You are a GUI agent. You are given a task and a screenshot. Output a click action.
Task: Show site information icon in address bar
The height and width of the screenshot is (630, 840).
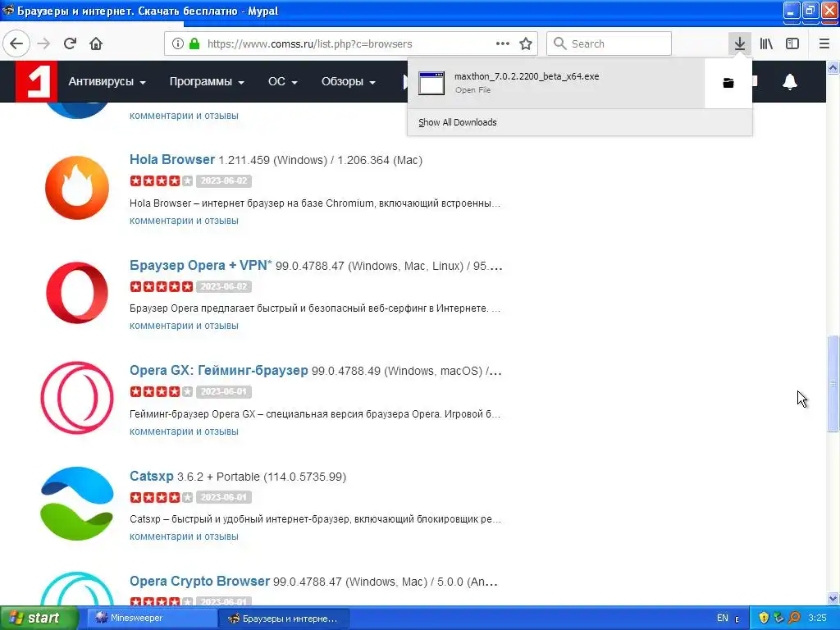177,44
